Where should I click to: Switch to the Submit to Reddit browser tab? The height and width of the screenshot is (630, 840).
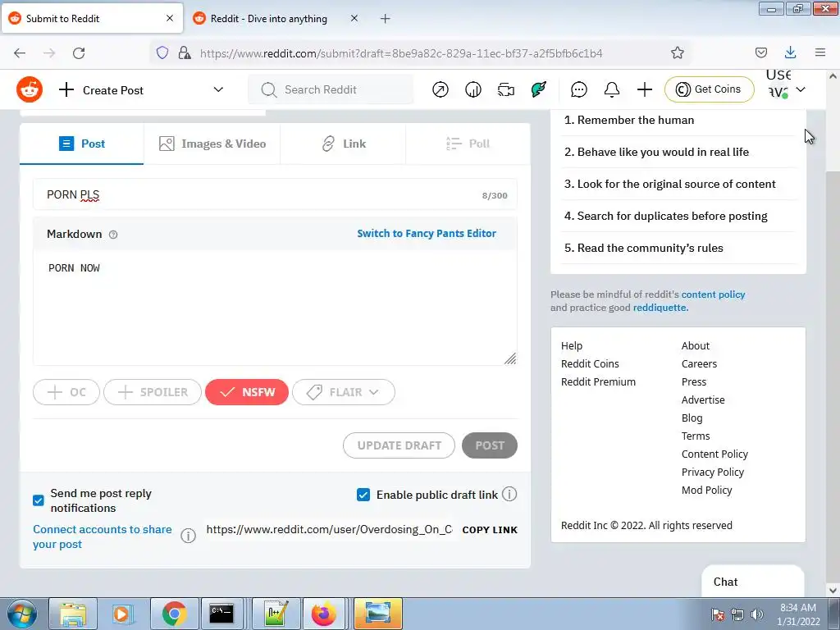point(92,19)
